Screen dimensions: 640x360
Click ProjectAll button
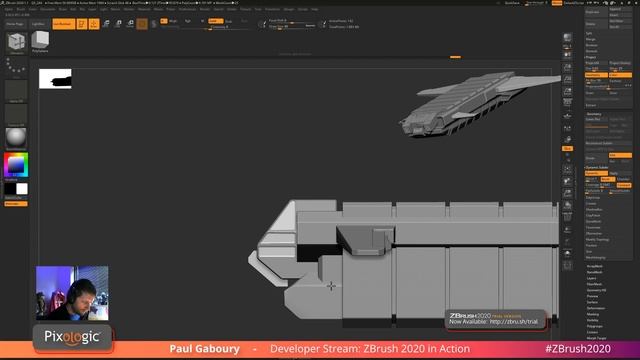[596, 63]
